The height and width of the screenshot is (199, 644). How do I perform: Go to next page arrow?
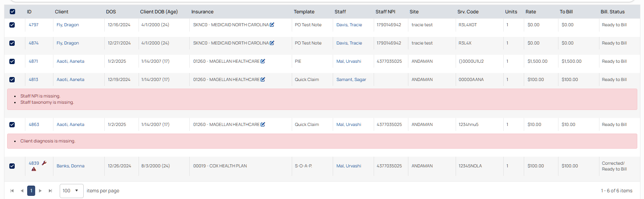(41, 191)
